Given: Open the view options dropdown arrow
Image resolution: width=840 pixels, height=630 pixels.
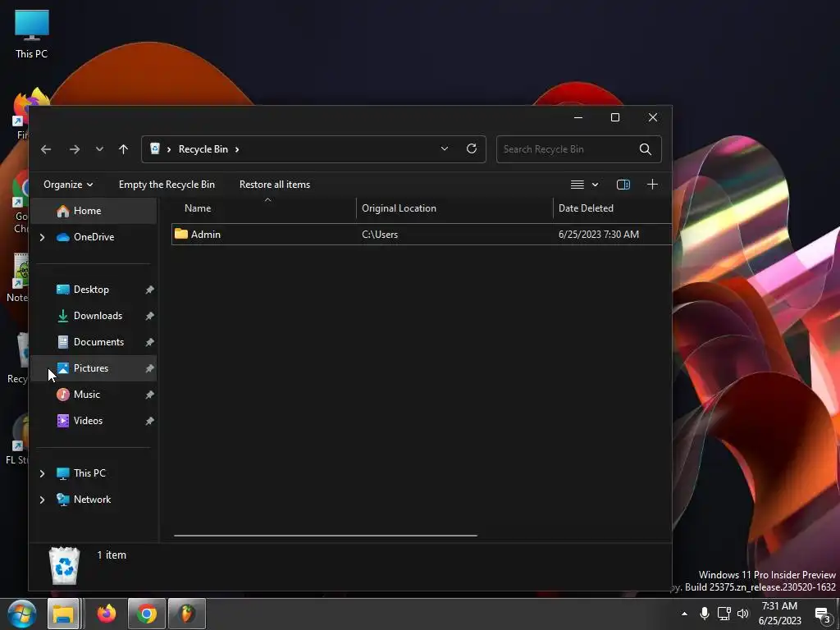Looking at the screenshot, I should pos(596,185).
